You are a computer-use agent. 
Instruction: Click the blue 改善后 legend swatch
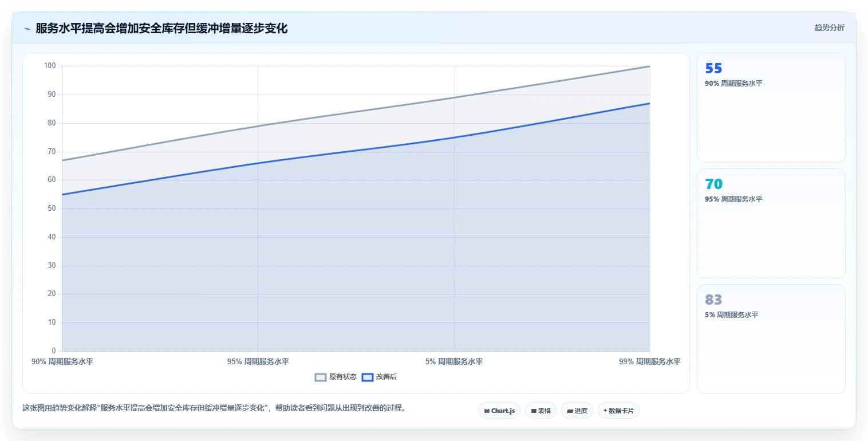point(368,377)
